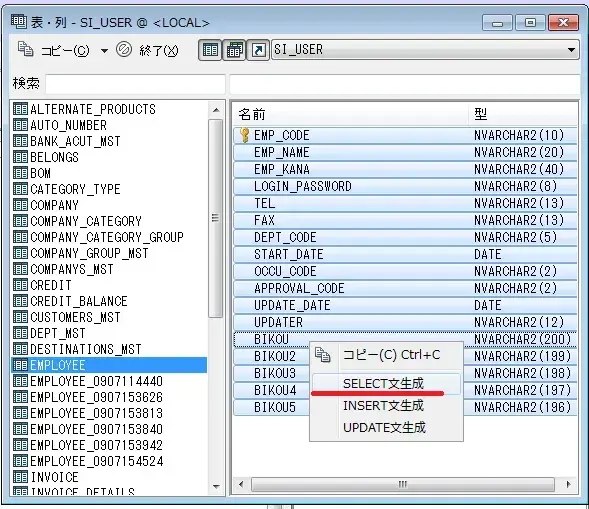589x509 pixels.
Task: Click the 名前 column header
Action: click(x=351, y=114)
